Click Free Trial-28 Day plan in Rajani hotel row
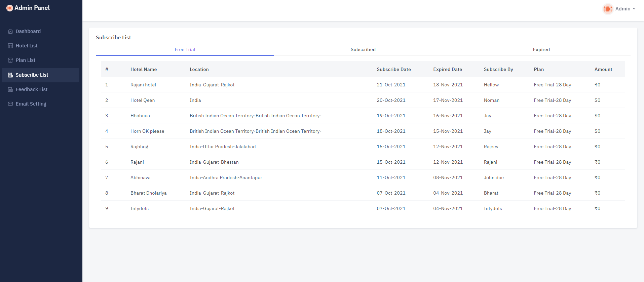The height and width of the screenshot is (282, 644). pyautogui.click(x=553, y=85)
